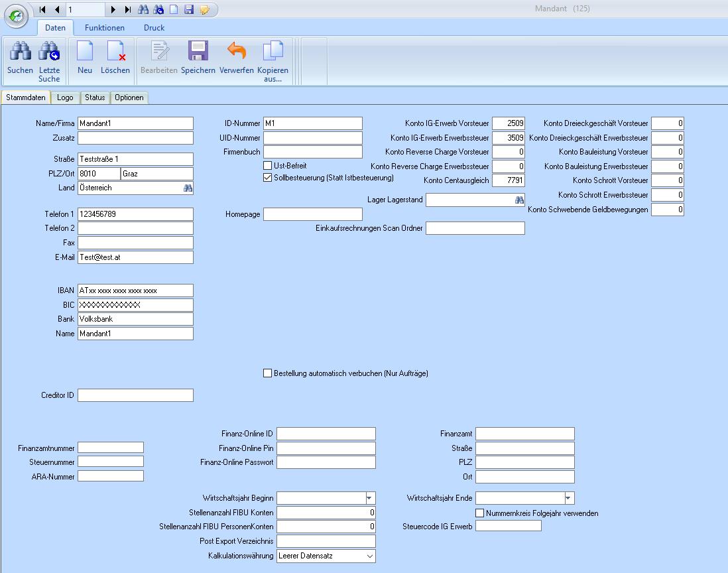Discard changes using Verwerfen
The image size is (728, 573).
point(236,52)
